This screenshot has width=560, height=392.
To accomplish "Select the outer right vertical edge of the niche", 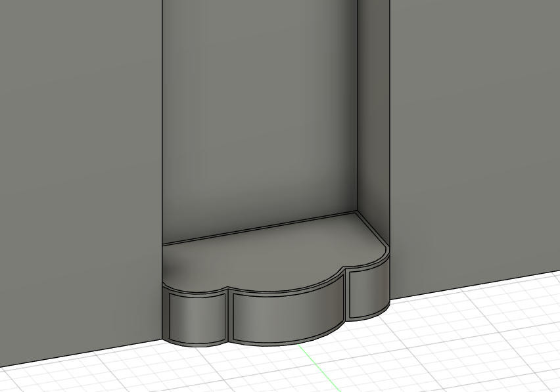I will pyautogui.click(x=389, y=131).
